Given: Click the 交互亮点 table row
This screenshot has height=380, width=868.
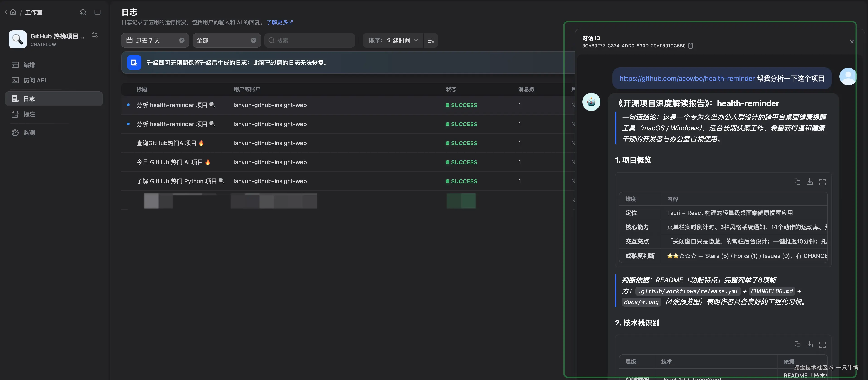Looking at the screenshot, I should pos(723,241).
